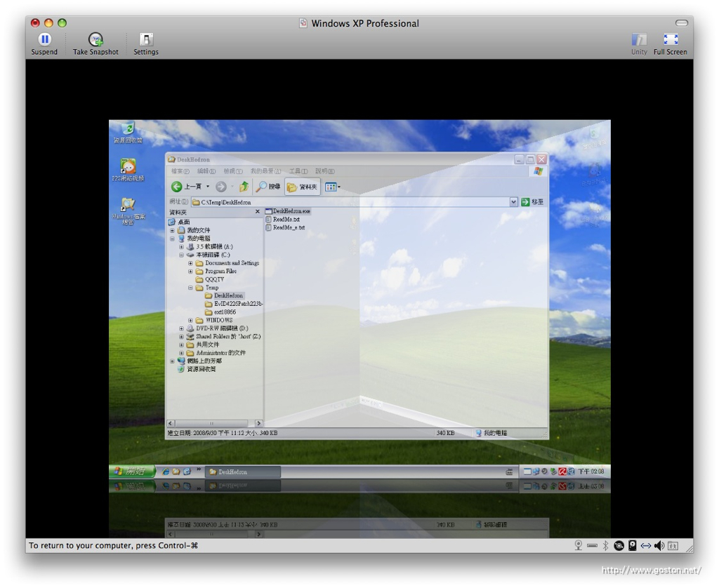719x588 pixels.
Task: Open the 說明(H) menu
Action: tap(324, 171)
